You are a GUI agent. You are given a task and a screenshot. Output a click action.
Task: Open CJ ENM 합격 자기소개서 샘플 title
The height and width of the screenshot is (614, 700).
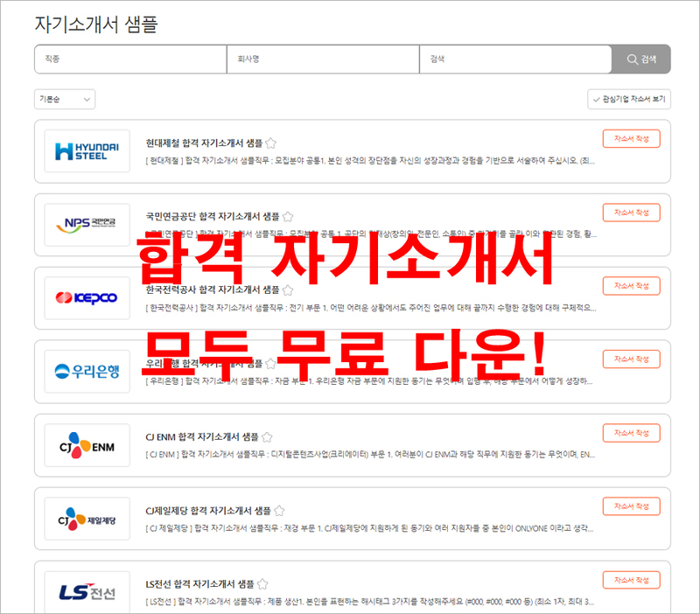click(x=202, y=436)
